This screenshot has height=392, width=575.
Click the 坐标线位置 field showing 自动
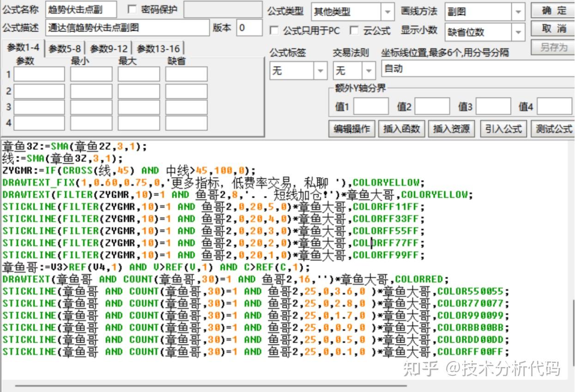[478, 69]
